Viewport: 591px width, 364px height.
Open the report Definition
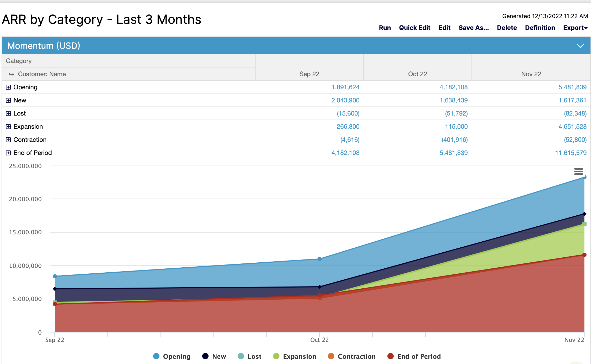pyautogui.click(x=540, y=28)
